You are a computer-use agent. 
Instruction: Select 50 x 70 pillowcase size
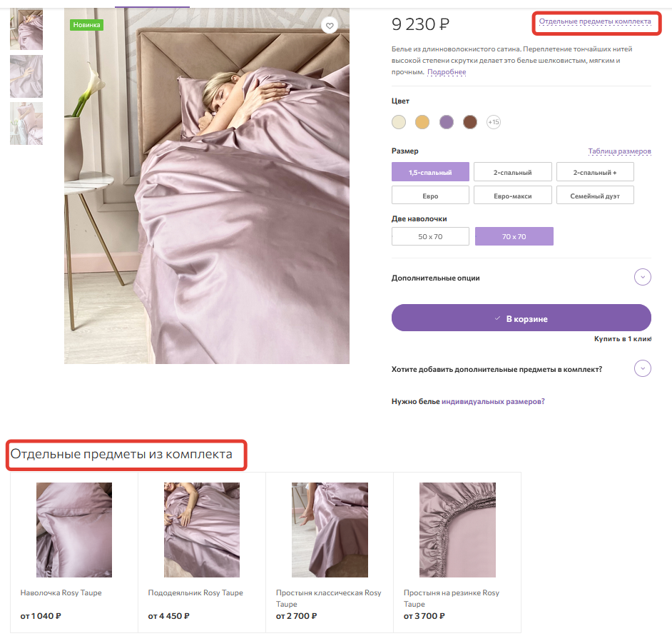430,236
